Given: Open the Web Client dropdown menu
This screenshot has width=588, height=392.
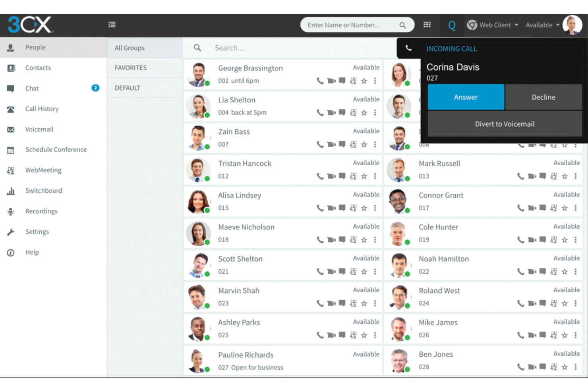Looking at the screenshot, I should [495, 25].
